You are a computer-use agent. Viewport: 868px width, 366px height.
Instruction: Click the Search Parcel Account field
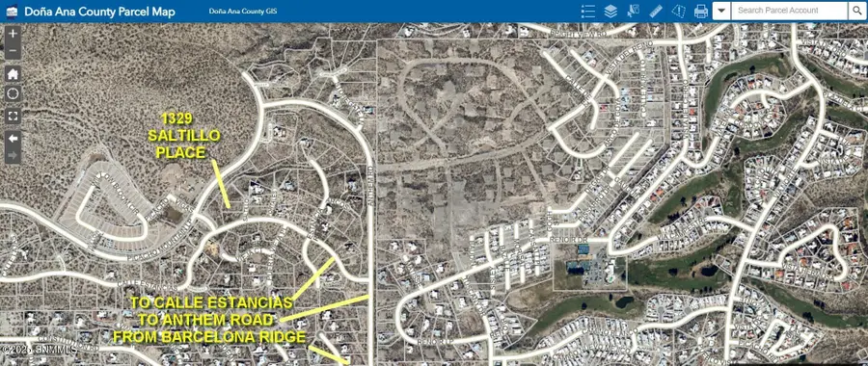click(x=789, y=11)
